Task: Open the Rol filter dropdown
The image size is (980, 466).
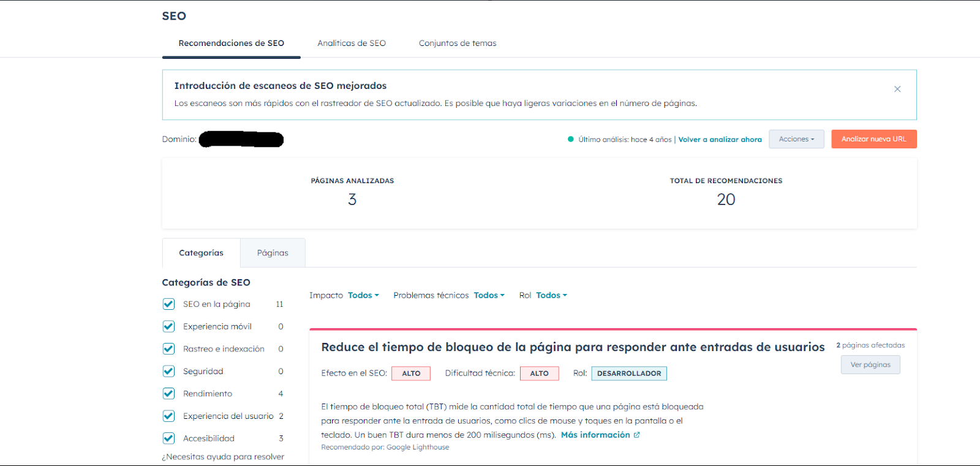Action: click(x=551, y=295)
